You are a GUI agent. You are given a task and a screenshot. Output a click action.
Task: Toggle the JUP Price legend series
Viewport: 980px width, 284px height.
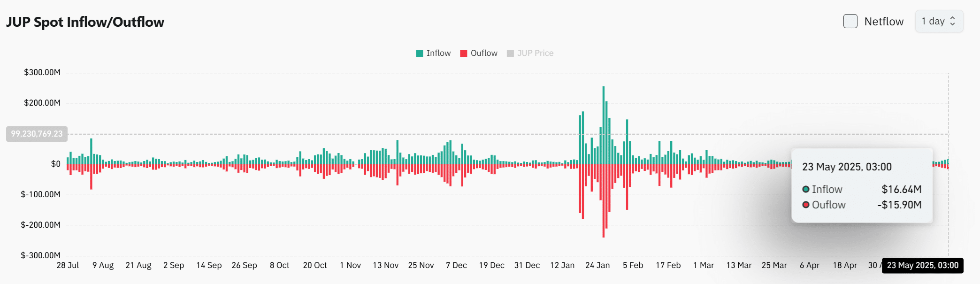pyautogui.click(x=530, y=53)
